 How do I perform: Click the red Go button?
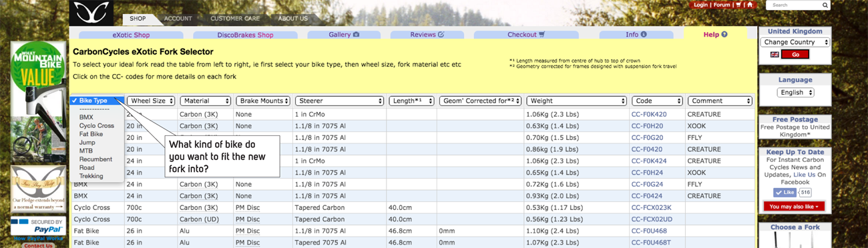coord(795,55)
